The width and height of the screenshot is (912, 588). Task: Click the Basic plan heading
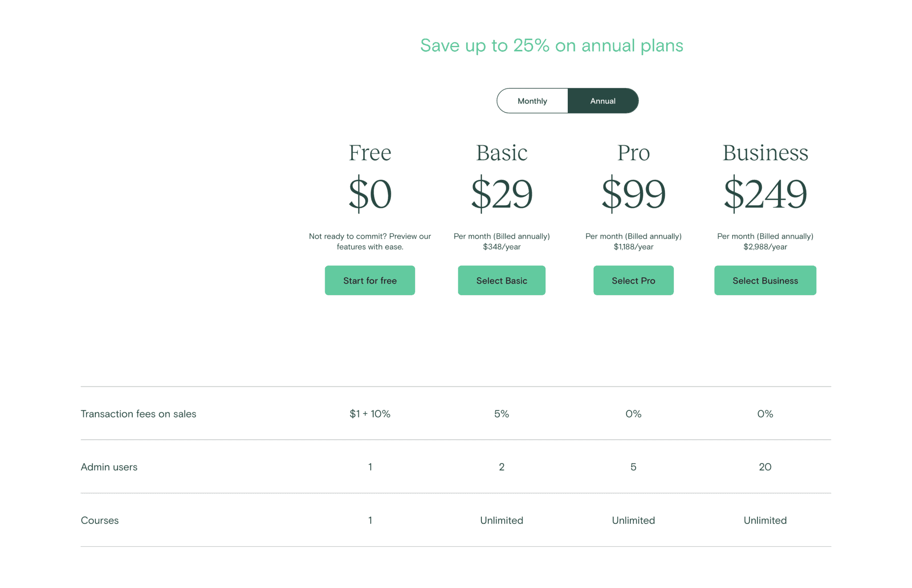click(x=501, y=153)
